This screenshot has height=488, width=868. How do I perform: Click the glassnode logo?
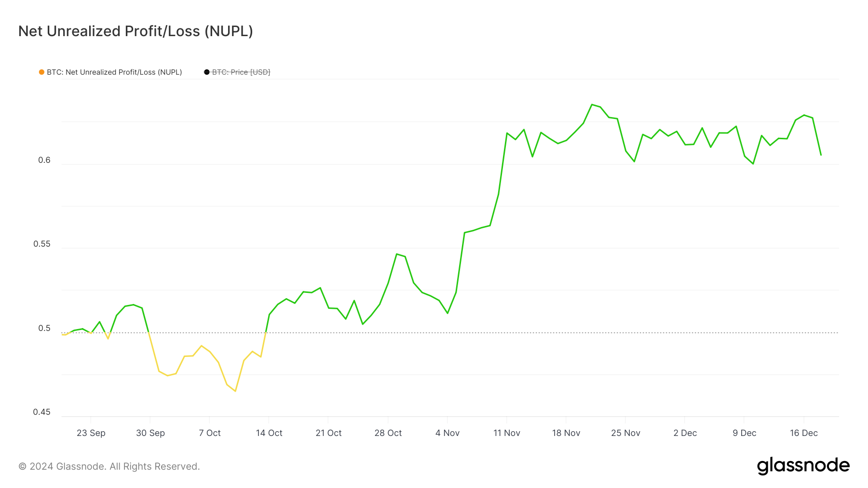click(x=804, y=465)
